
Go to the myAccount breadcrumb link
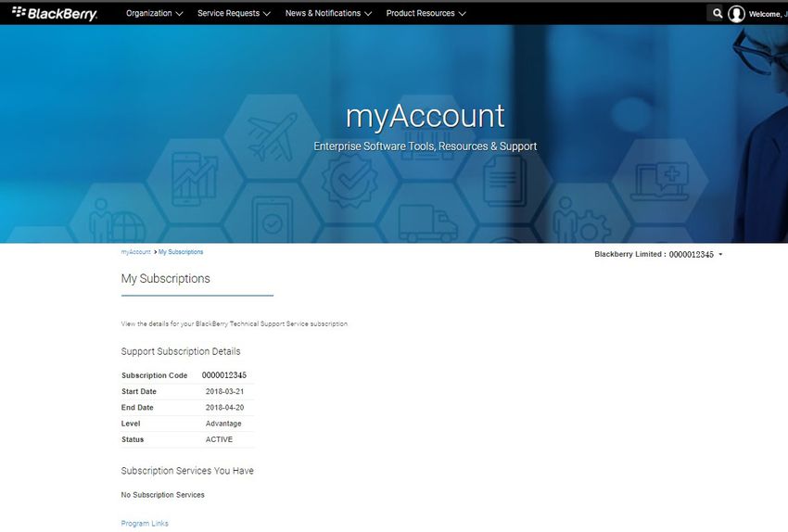[x=135, y=252]
